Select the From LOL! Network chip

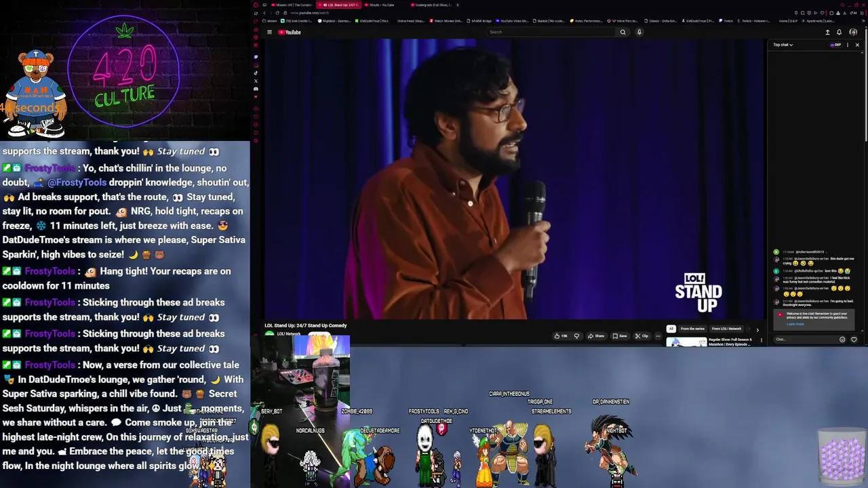coord(726,329)
